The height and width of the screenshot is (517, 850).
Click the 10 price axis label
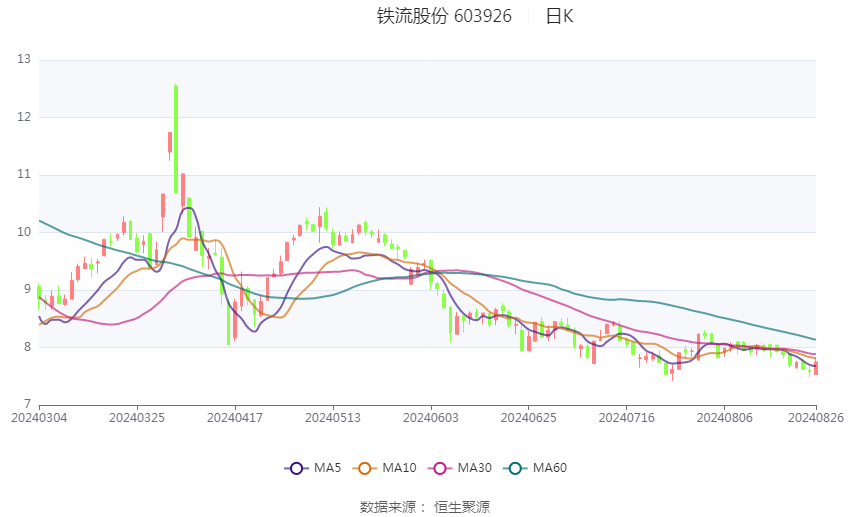click(24, 231)
